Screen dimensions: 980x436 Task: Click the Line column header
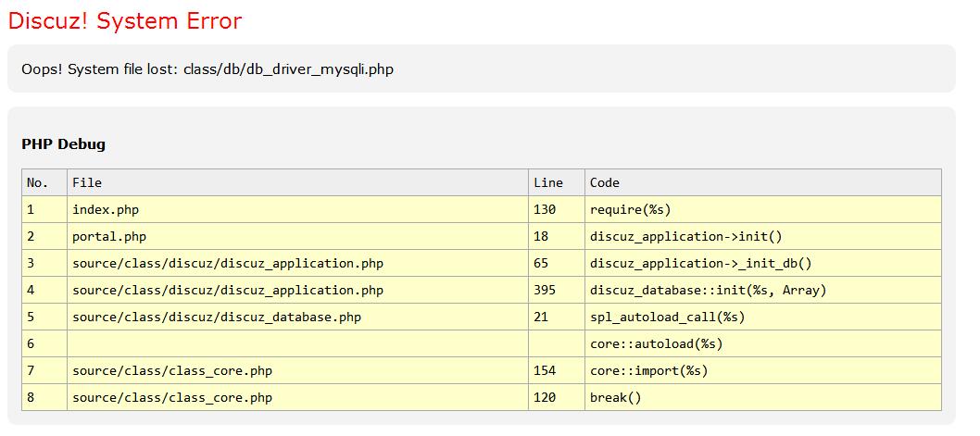tap(557, 182)
